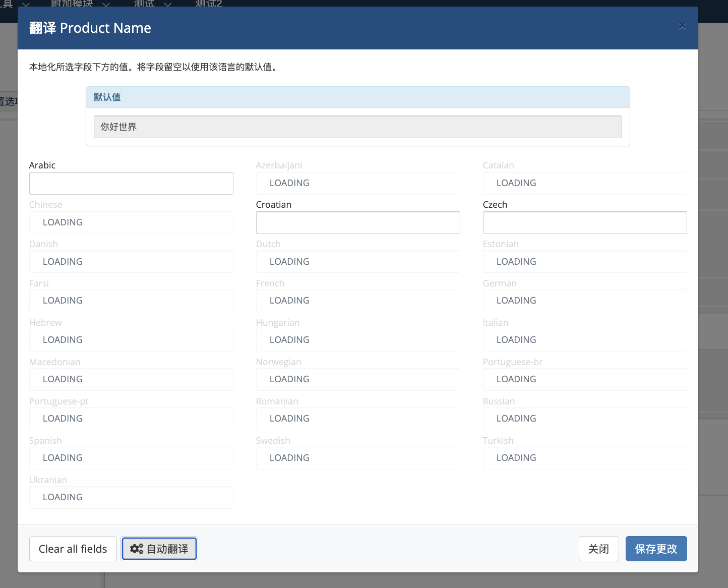This screenshot has height=588, width=728.
Task: Close the translate dialog with X icon
Action: pyautogui.click(x=682, y=26)
